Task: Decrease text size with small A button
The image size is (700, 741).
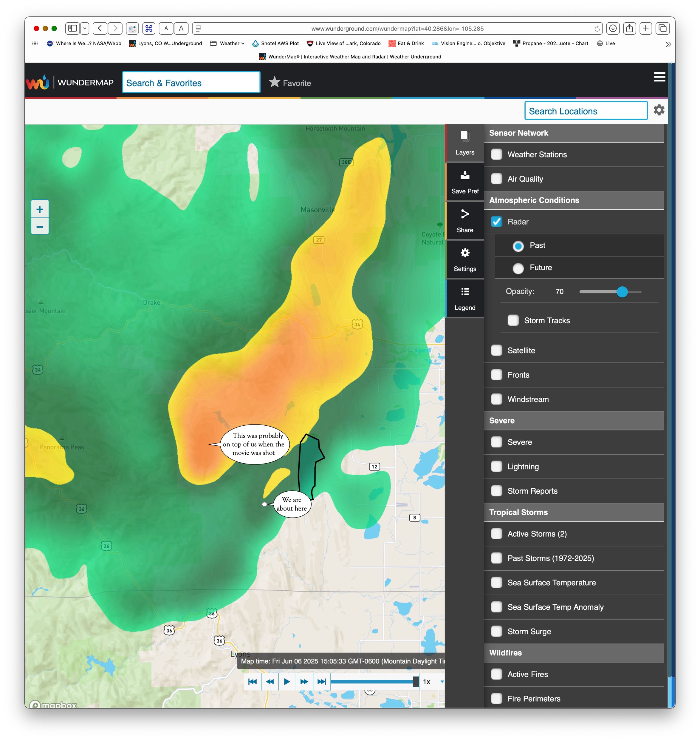Action: coord(166,28)
